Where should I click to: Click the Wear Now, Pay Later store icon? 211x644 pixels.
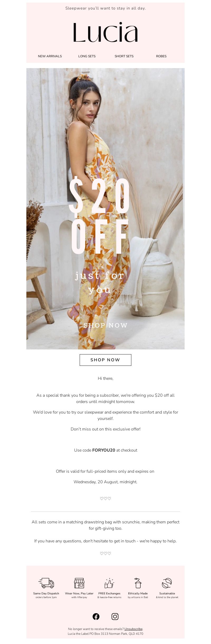[x=79, y=583]
